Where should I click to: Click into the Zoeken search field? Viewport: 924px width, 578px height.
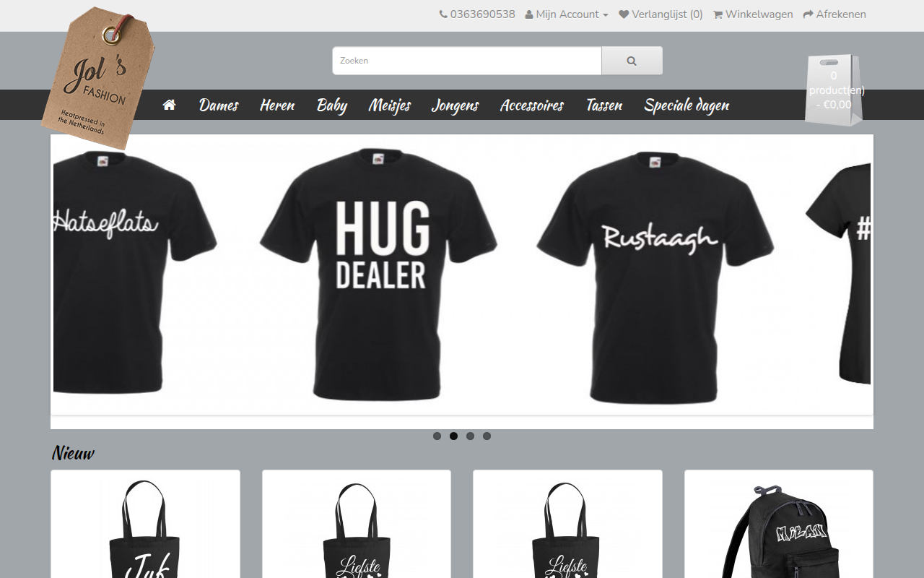(x=467, y=61)
